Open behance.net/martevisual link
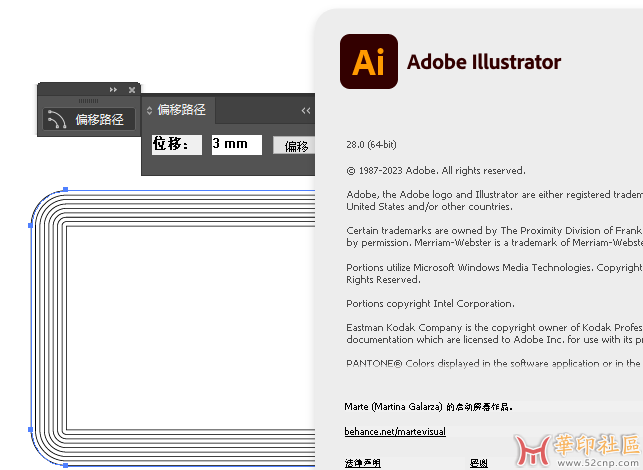Screen dimensions: 643x470 coord(395,431)
